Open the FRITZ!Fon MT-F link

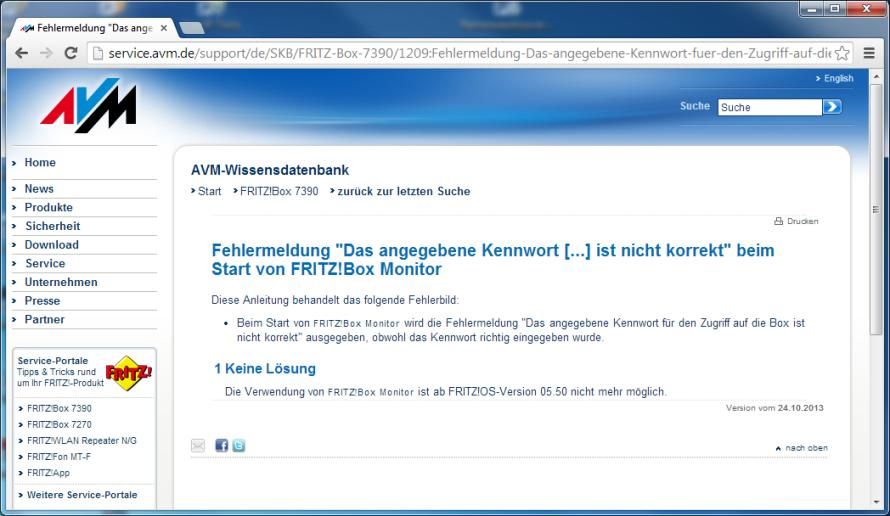coord(58,456)
